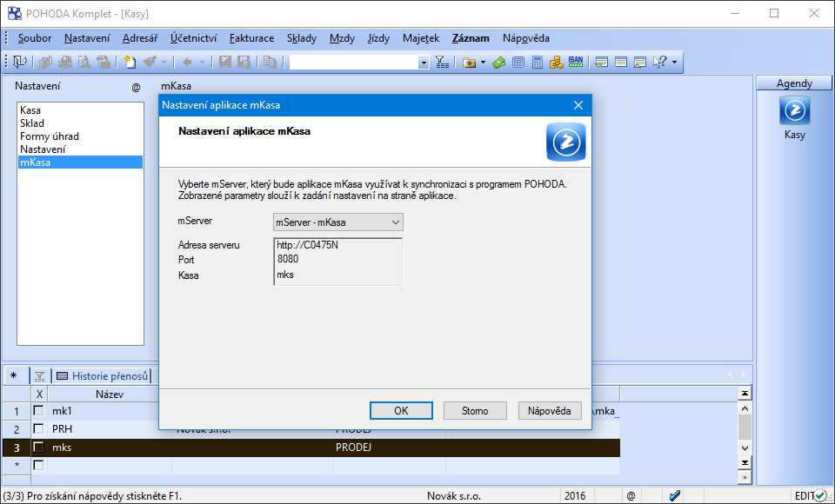
Task: Open the Nastavení menu in the menu bar
Action: pos(87,38)
